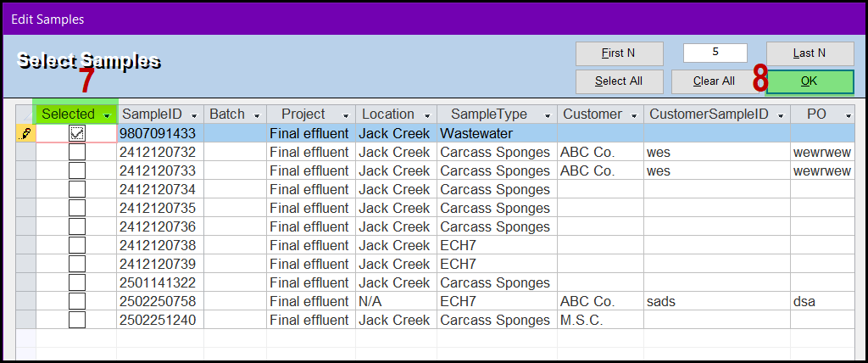The height and width of the screenshot is (363, 868).
Task: Expand the SampleType column filter arrow
Action: (548, 115)
